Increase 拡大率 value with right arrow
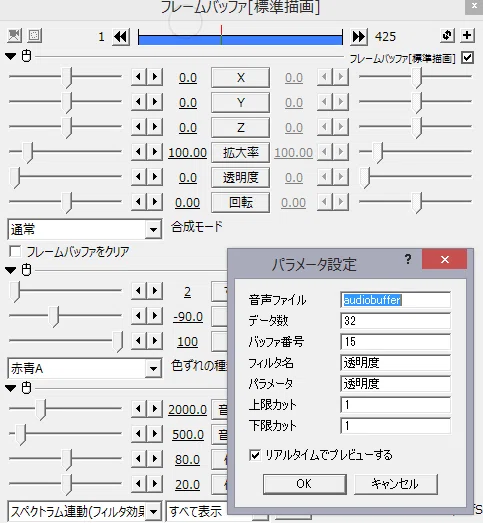 [155, 152]
